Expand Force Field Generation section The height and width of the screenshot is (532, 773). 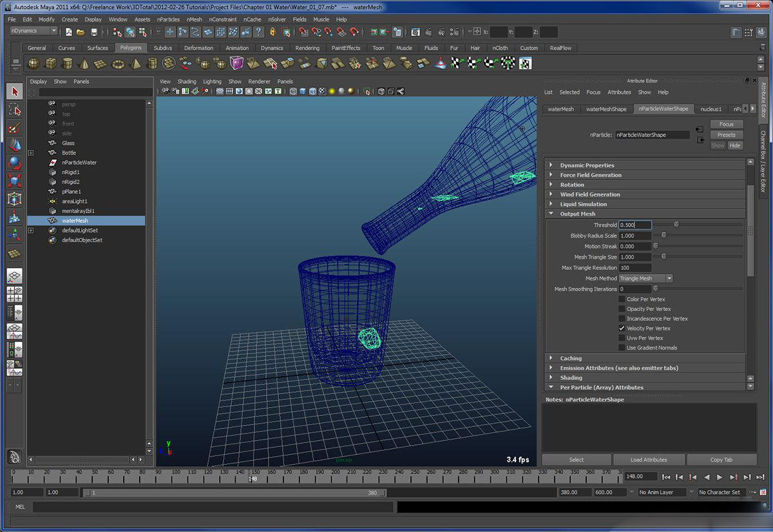[645, 175]
